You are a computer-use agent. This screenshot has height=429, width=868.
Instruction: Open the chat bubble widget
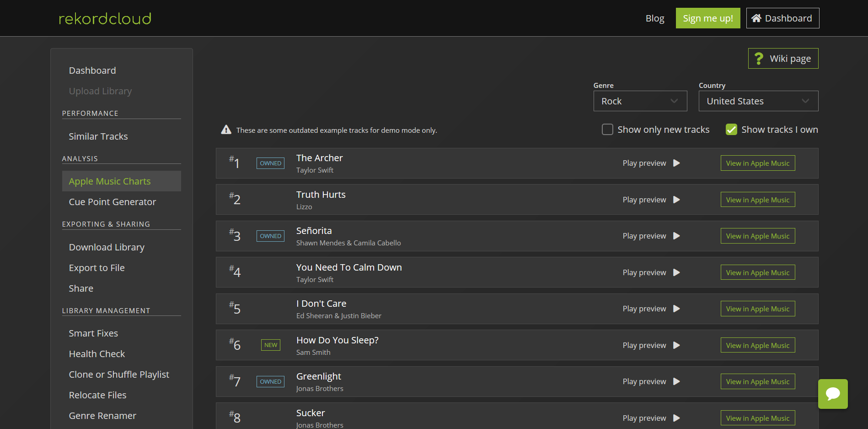[x=832, y=394]
